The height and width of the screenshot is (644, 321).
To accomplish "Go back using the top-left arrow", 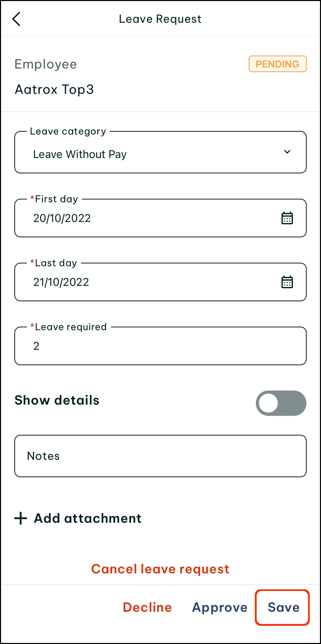I will click(16, 19).
